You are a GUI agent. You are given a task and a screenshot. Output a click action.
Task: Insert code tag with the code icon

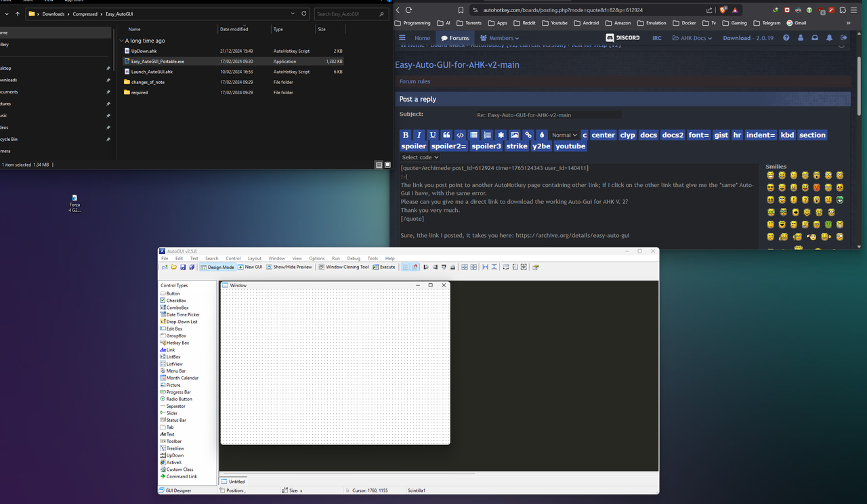tap(460, 135)
